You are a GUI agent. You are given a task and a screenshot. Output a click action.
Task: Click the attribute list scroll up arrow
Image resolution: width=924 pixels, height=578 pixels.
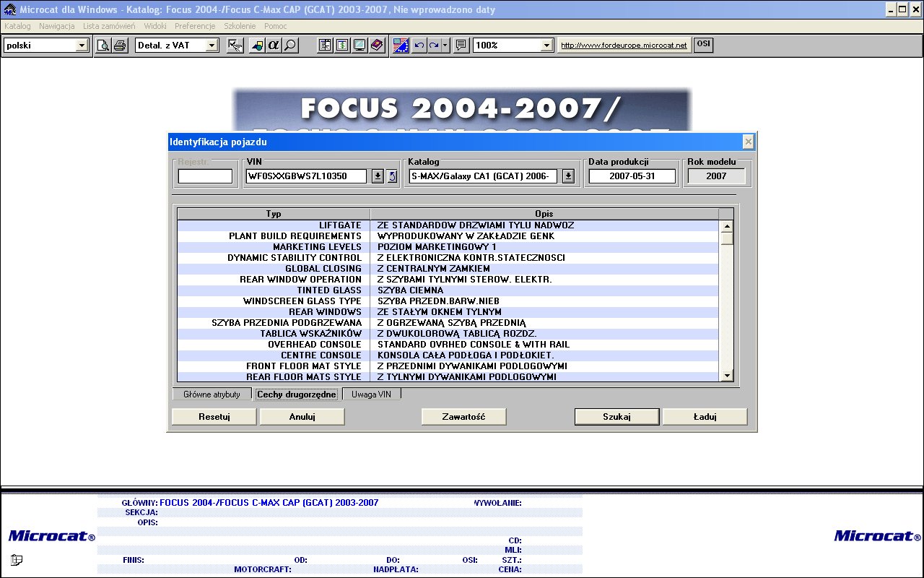(727, 226)
